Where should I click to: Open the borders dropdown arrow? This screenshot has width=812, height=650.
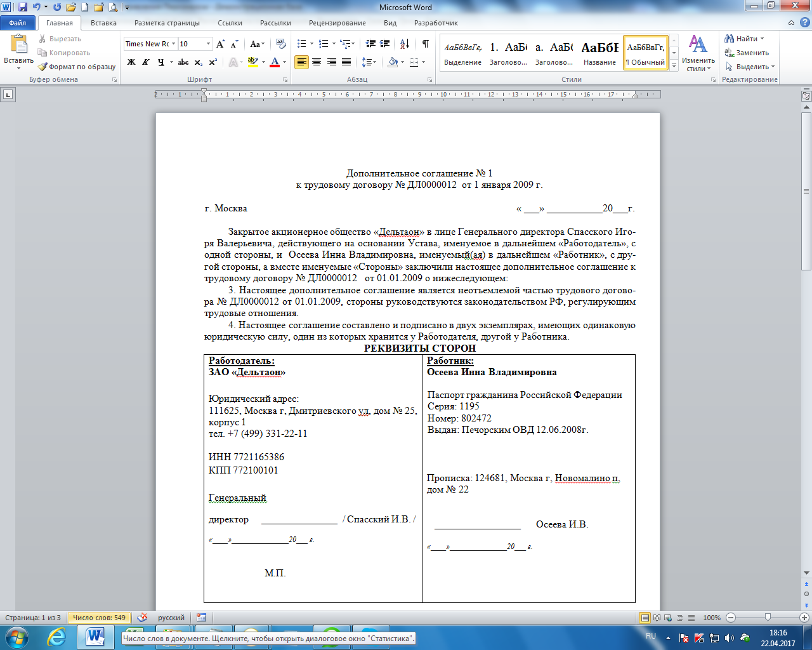[422, 62]
